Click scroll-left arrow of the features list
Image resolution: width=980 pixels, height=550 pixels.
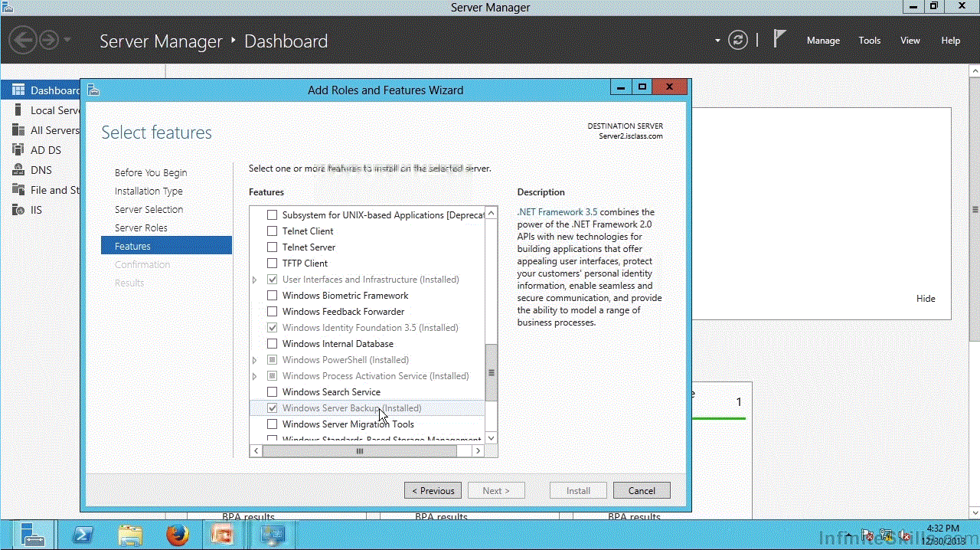[256, 451]
